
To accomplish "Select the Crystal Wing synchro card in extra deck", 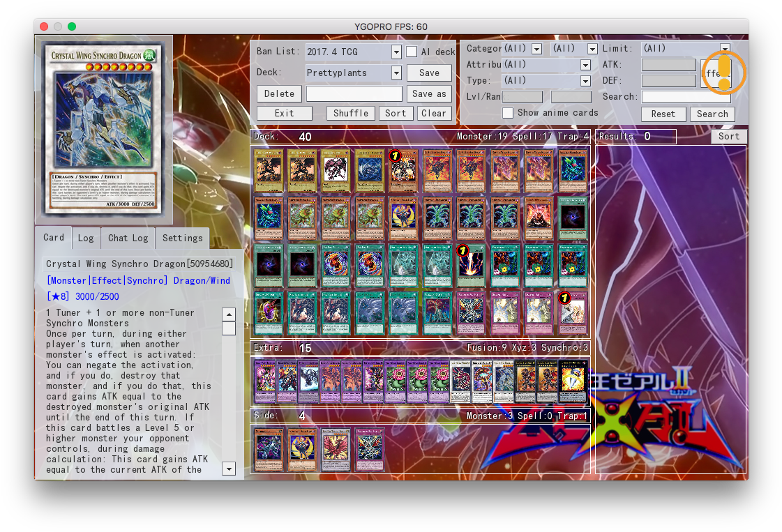I will tap(503, 381).
